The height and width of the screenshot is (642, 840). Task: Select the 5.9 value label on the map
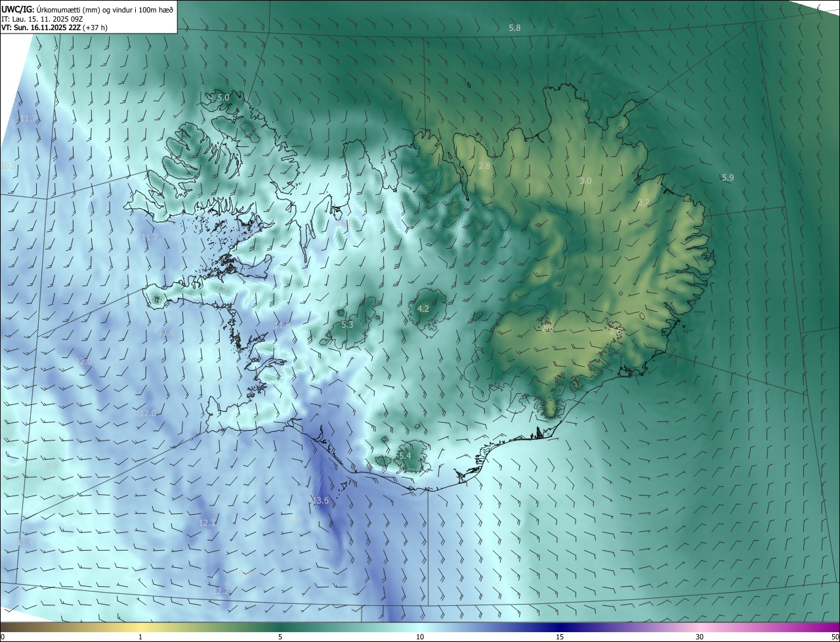(x=727, y=177)
